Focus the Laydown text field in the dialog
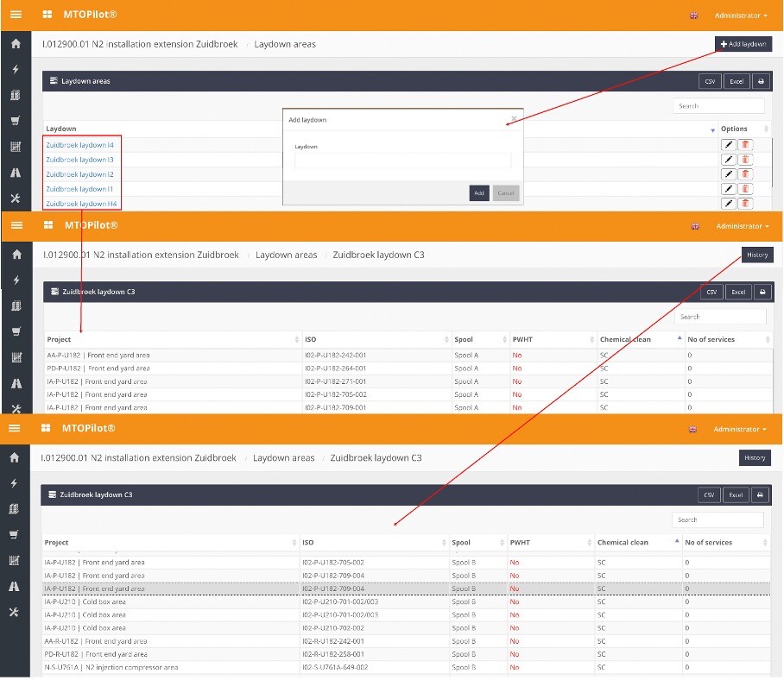 point(402,161)
